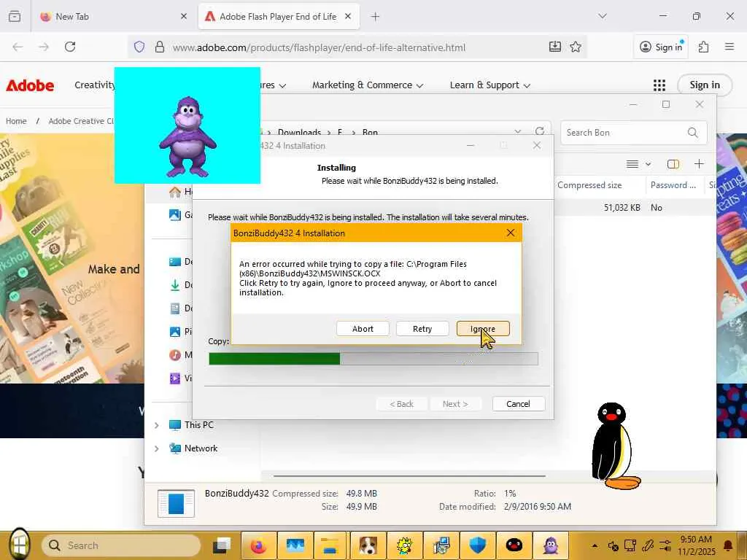Open the Explorer view layout options
This screenshot has width=747, height=560.
tap(638, 164)
